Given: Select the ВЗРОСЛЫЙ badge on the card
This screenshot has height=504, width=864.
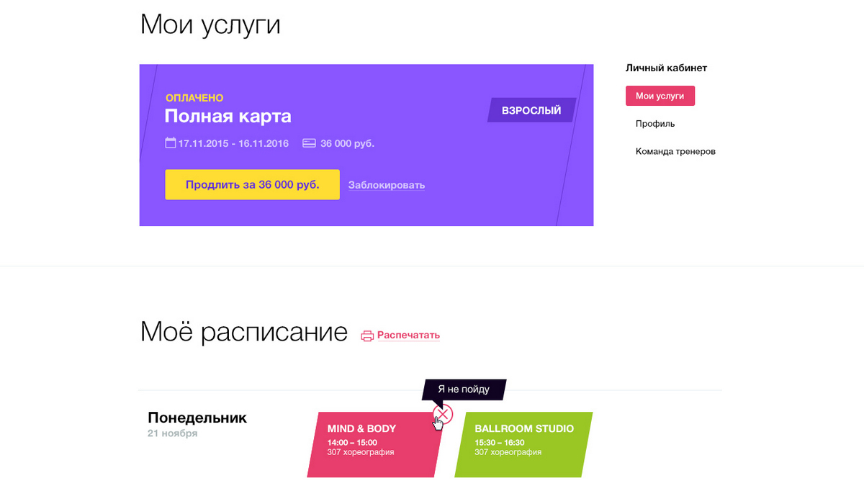Looking at the screenshot, I should tap(531, 111).
